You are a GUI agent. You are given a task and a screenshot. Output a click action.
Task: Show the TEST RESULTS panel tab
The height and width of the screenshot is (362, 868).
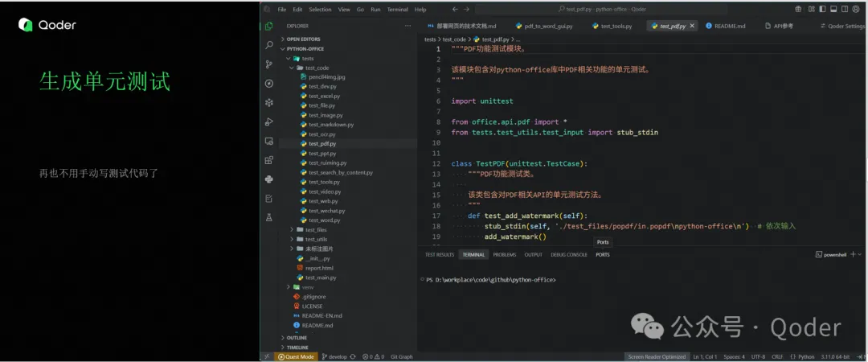point(440,254)
